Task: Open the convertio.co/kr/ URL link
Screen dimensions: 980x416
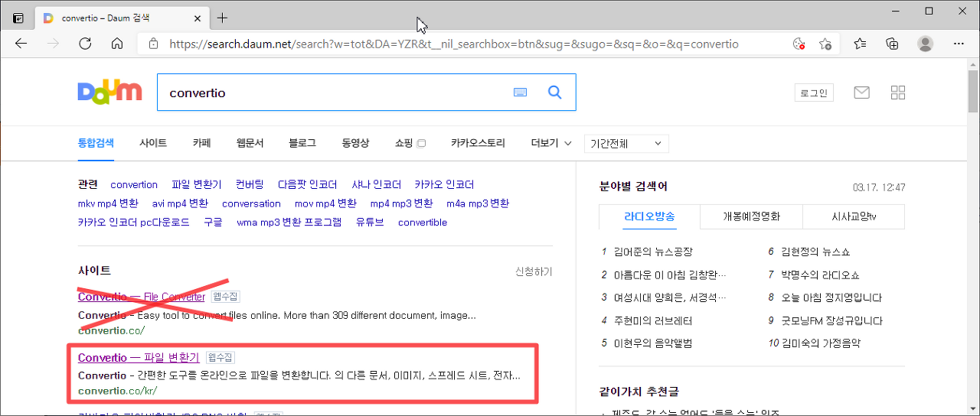Action: click(x=116, y=391)
